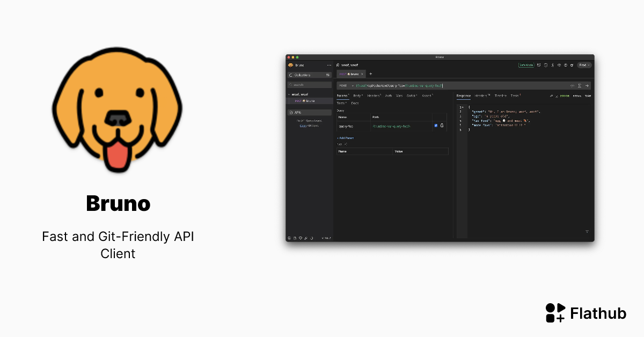The height and width of the screenshot is (337, 644).
Task: Switch to the Headers tab in the response panel
Action: click(x=481, y=96)
